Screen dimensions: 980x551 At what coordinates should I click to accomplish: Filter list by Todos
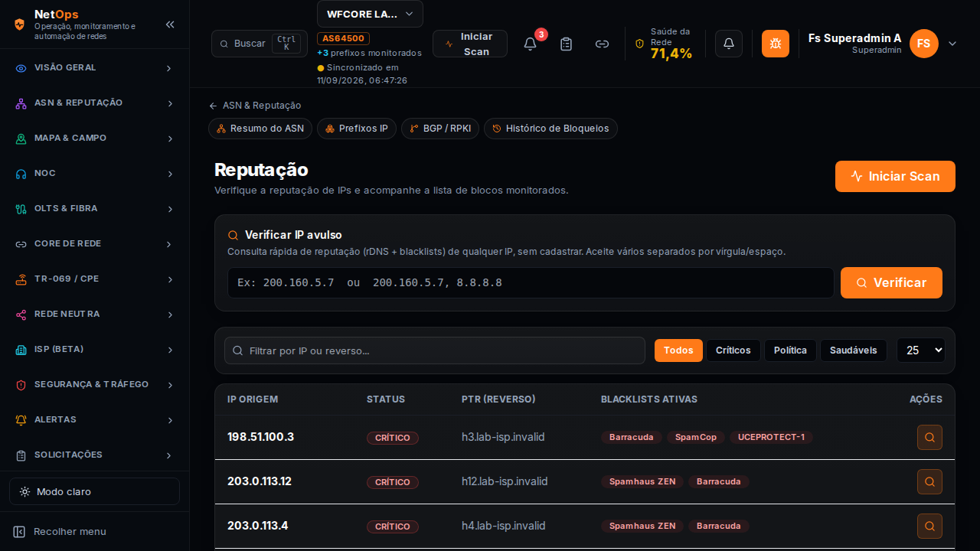tap(678, 350)
